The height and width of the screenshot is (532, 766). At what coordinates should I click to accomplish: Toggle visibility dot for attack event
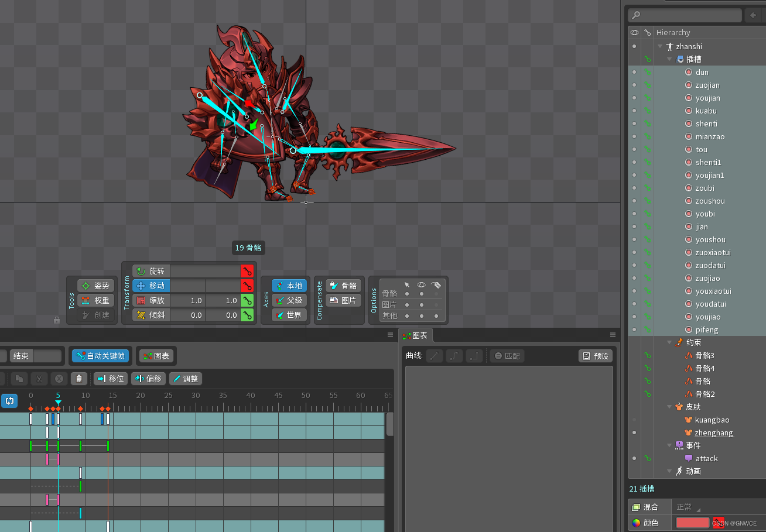(x=634, y=458)
